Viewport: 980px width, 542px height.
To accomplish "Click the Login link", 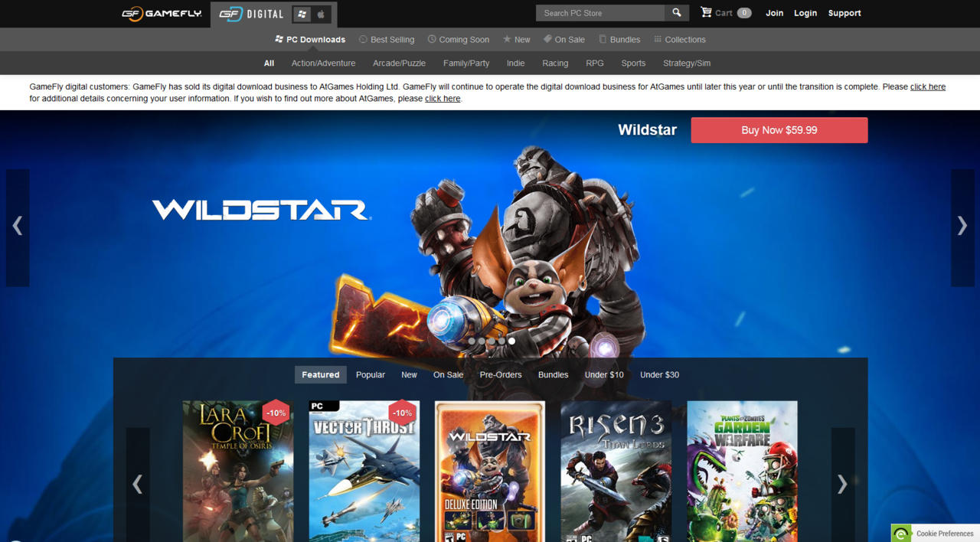I will pyautogui.click(x=805, y=13).
